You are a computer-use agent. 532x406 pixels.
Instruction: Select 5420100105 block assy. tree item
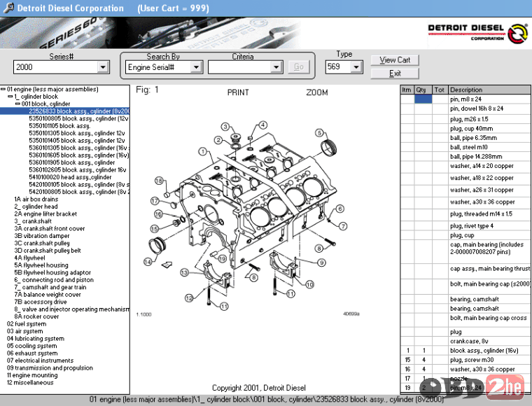78,185
